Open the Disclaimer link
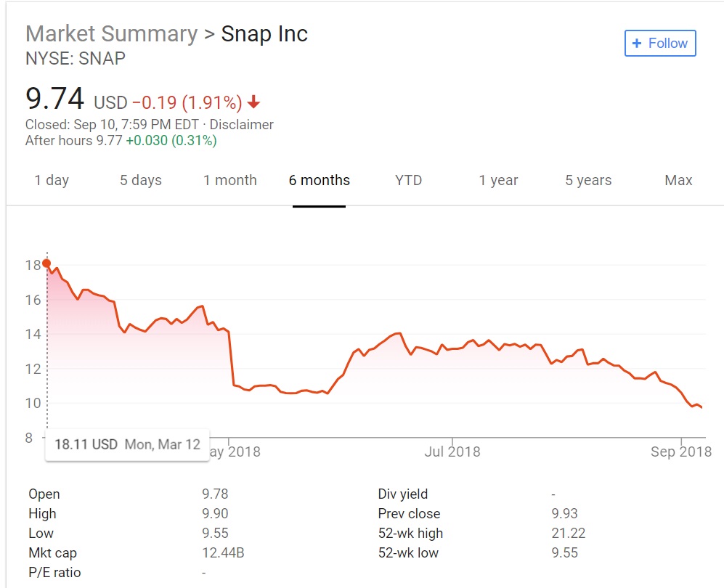 click(x=242, y=125)
